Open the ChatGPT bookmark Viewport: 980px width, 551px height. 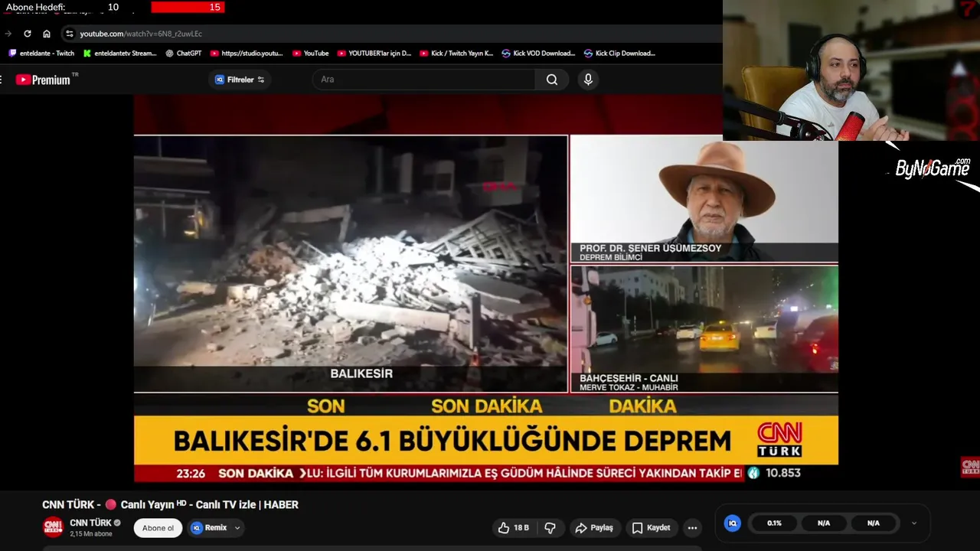click(184, 54)
